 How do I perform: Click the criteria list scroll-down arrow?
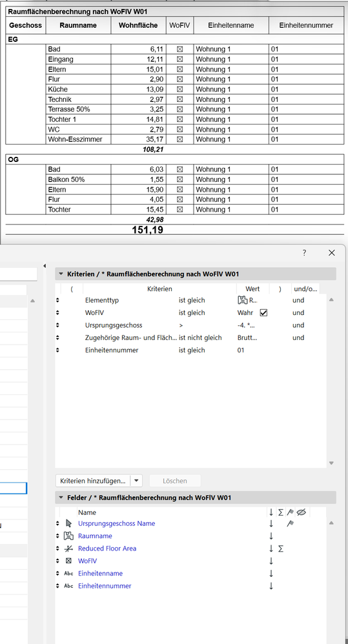pyautogui.click(x=332, y=463)
